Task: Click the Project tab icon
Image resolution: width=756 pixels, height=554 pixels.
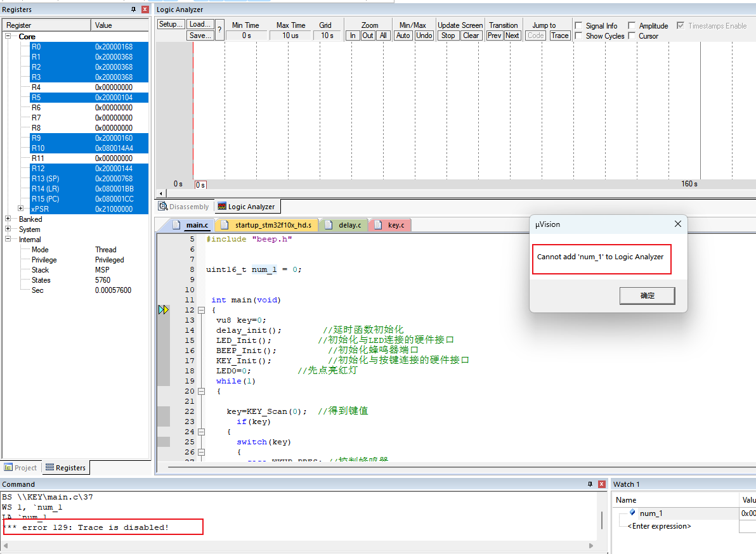Action: [x=8, y=468]
